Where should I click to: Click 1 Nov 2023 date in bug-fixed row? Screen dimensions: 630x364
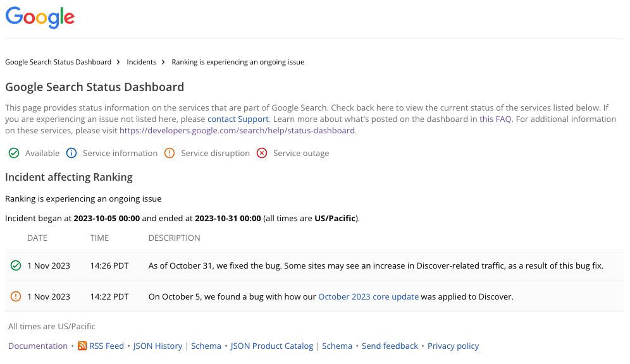49,265
